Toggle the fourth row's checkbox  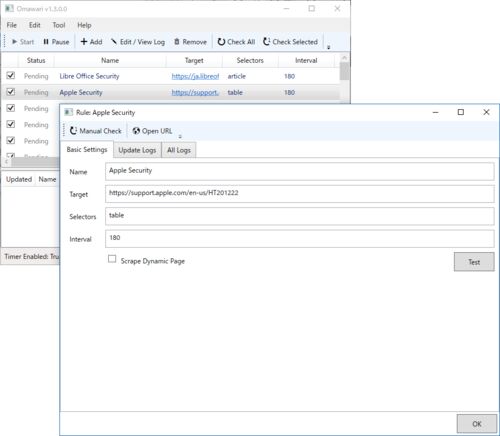(x=11, y=124)
